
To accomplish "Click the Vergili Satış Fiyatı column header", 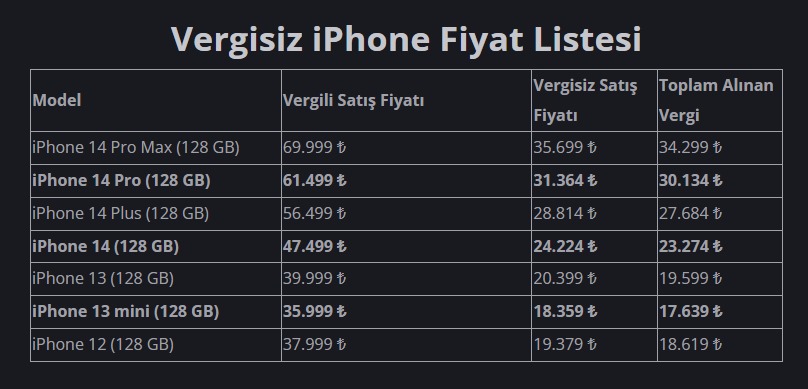I will (x=406, y=100).
